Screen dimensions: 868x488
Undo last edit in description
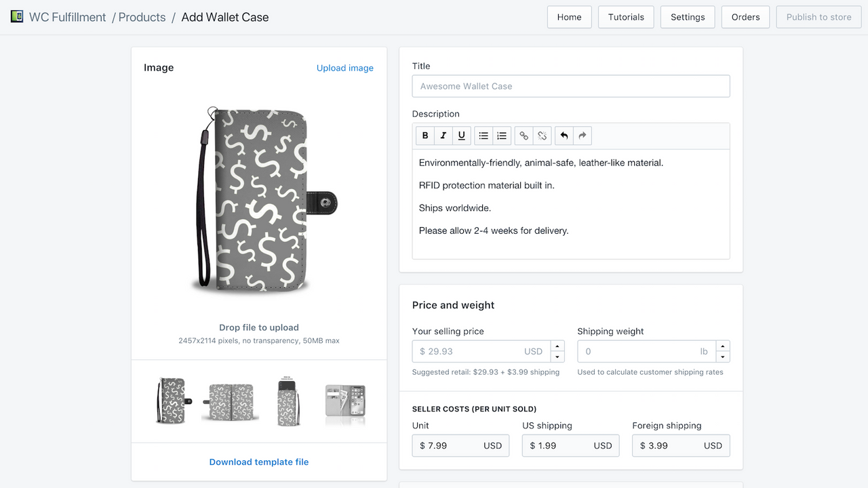tap(564, 136)
